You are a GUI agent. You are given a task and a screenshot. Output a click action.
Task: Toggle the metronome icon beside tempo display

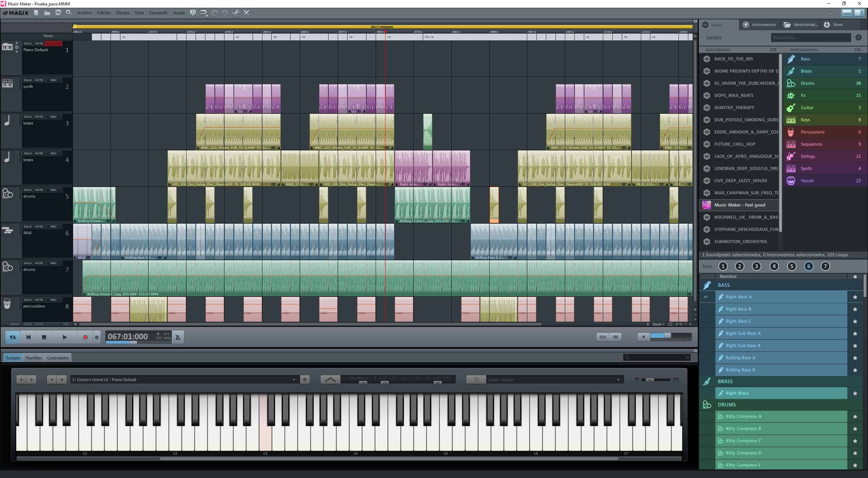(178, 337)
